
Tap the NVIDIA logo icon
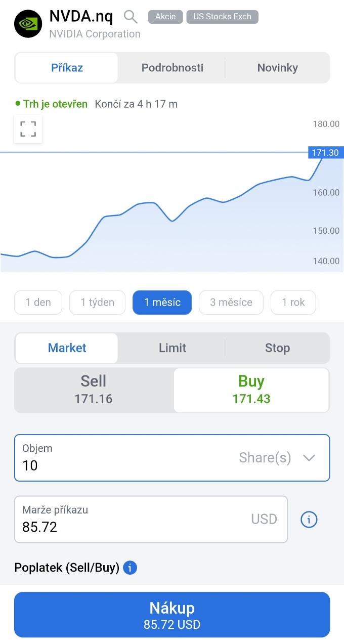[x=28, y=24]
